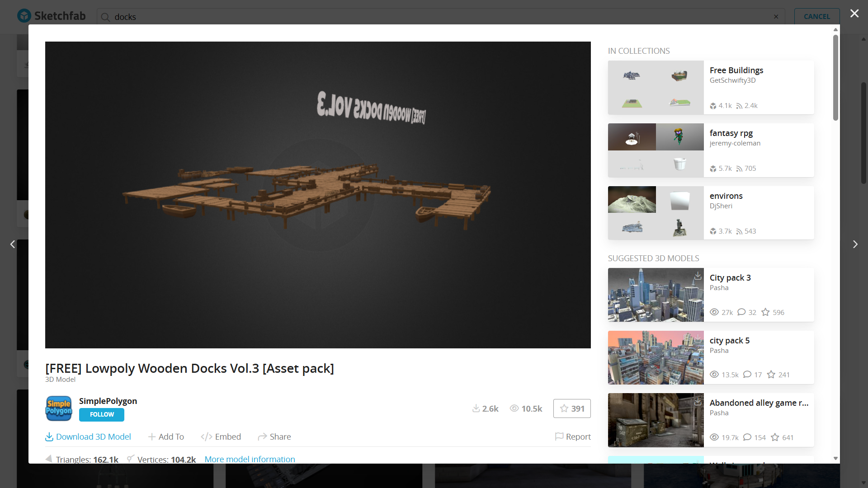Open jeremy-coleman profile
The width and height of the screenshot is (868, 488).
pos(735,143)
